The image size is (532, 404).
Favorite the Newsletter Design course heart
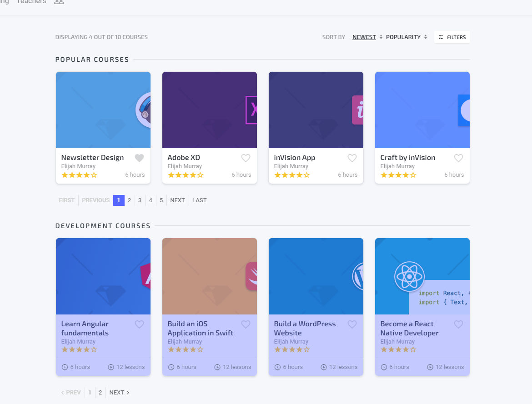pos(140,158)
